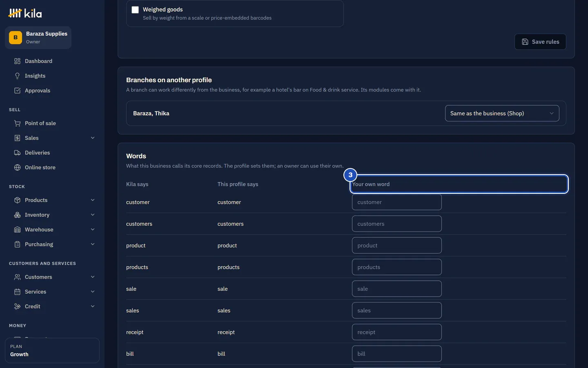The height and width of the screenshot is (368, 588).
Task: Expand the Services submenu chevron
Action: click(x=93, y=292)
